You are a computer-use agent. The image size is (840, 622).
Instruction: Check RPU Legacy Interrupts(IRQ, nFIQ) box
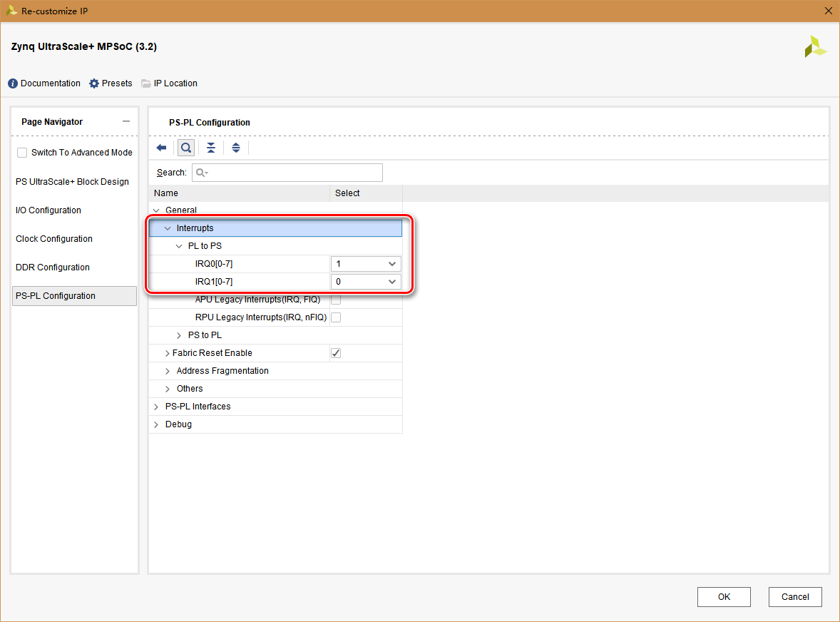point(336,317)
